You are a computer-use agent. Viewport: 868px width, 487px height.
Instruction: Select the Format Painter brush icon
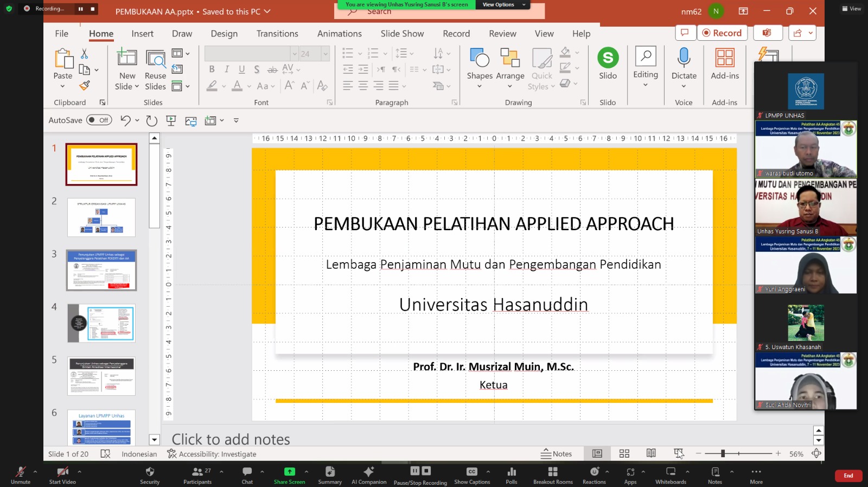click(84, 86)
